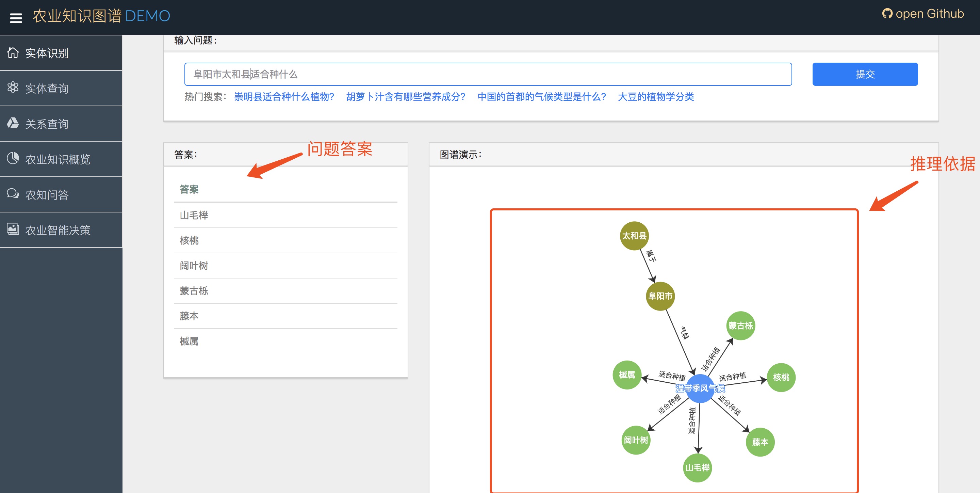The image size is (980, 493).
Task: Click the question input text field
Action: (x=488, y=74)
